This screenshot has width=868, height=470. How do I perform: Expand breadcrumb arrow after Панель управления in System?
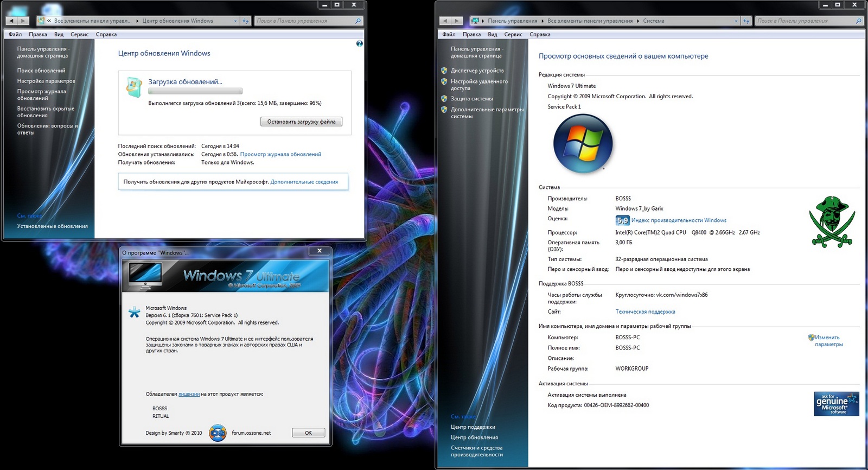542,21
